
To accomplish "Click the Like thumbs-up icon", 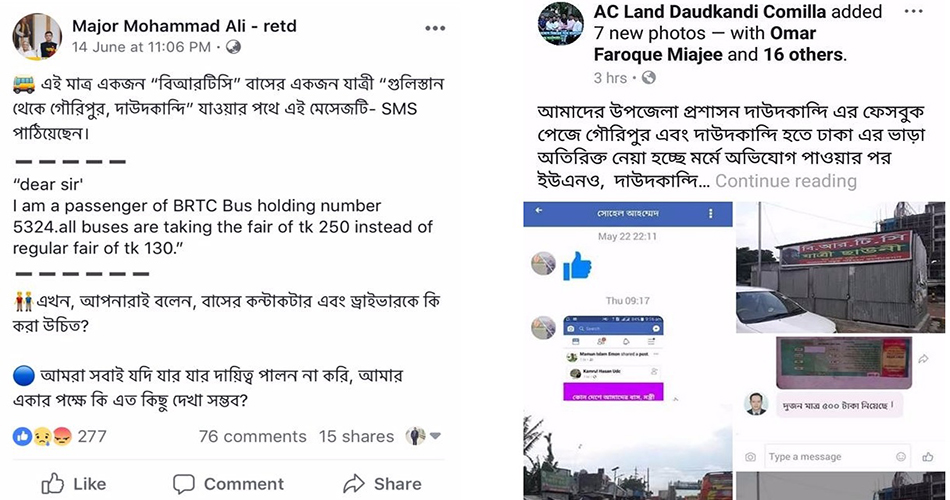I will (53, 484).
